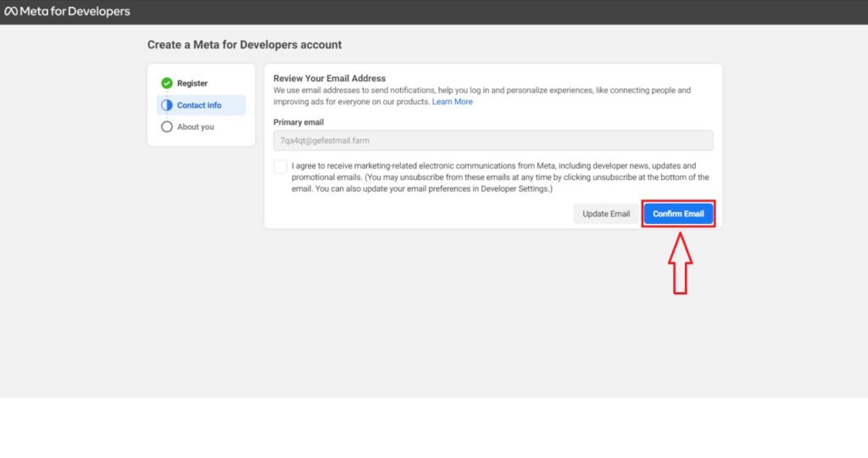
Task: Click the Update Email button
Action: [x=605, y=214]
